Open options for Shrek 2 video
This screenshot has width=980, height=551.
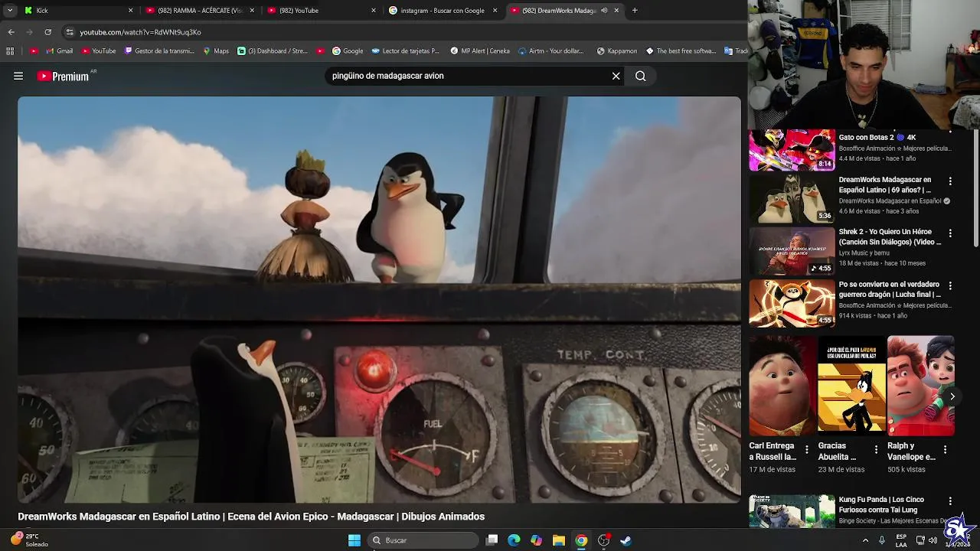[950, 233]
